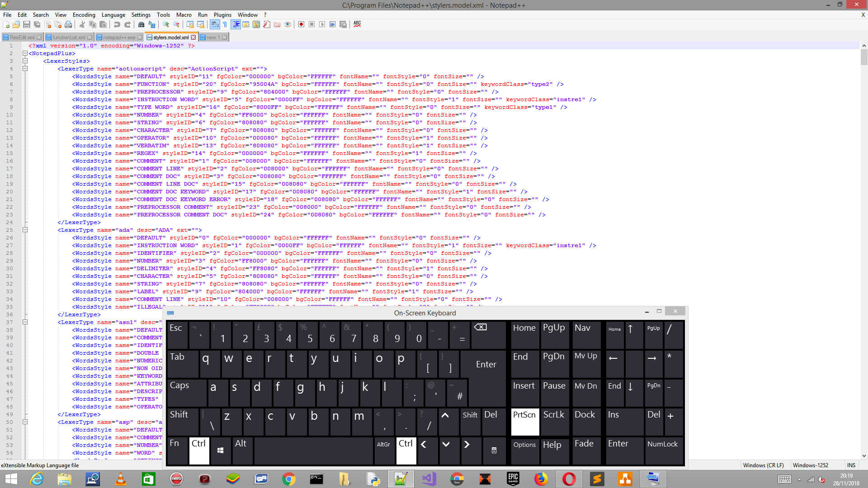
Task: Open Opera browser from the taskbar
Action: 569,479
